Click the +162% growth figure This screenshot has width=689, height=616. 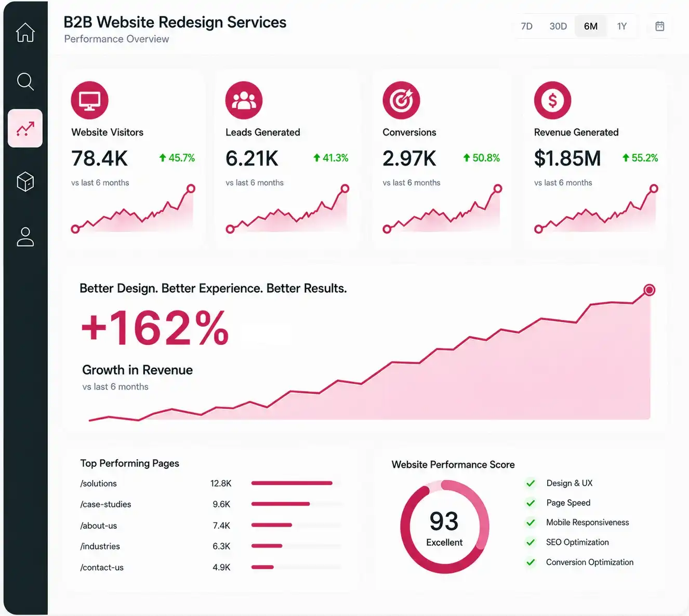[155, 328]
